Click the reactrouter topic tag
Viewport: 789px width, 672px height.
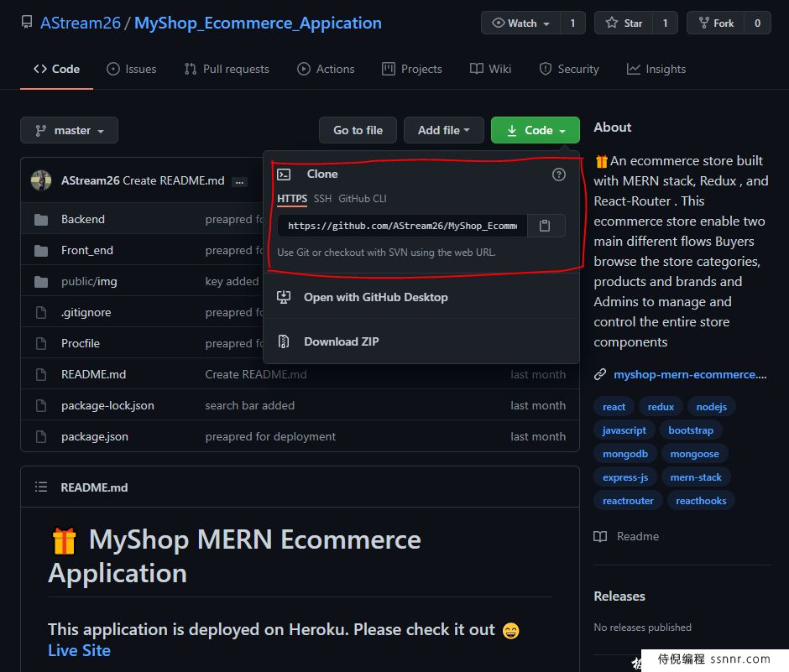[x=628, y=501]
